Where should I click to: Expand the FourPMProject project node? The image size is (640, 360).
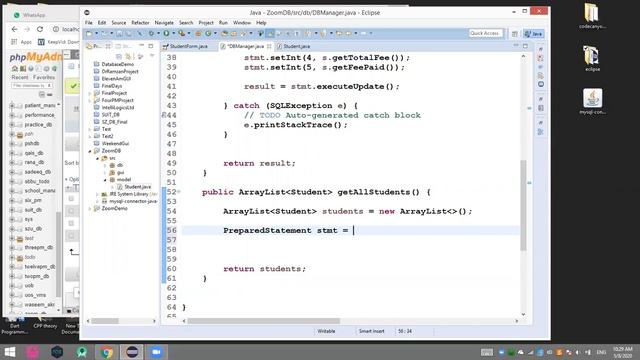point(90,100)
